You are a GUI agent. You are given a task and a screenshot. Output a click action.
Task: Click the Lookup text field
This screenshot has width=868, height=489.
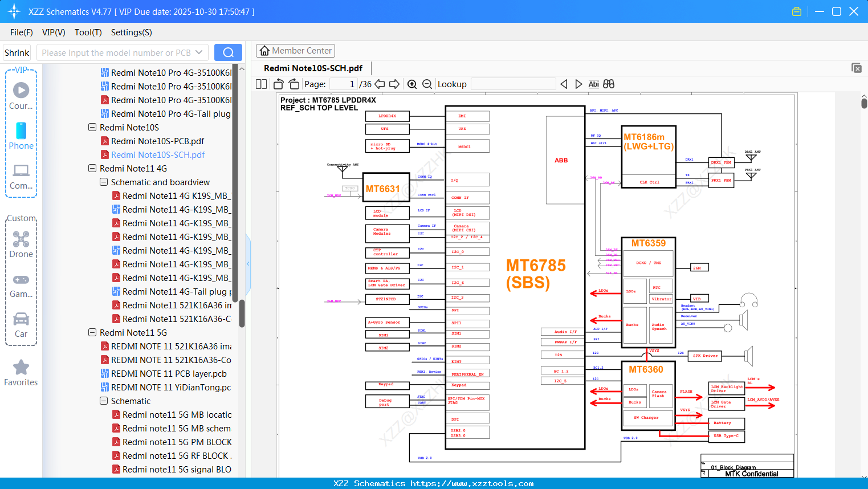click(513, 84)
